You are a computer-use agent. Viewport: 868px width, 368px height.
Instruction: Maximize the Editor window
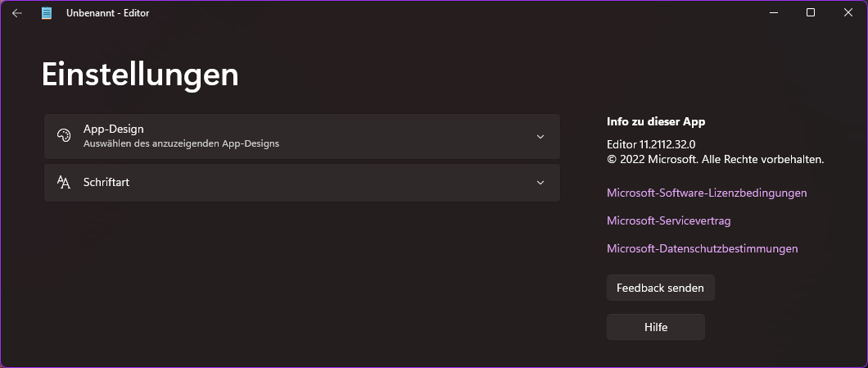(x=811, y=12)
